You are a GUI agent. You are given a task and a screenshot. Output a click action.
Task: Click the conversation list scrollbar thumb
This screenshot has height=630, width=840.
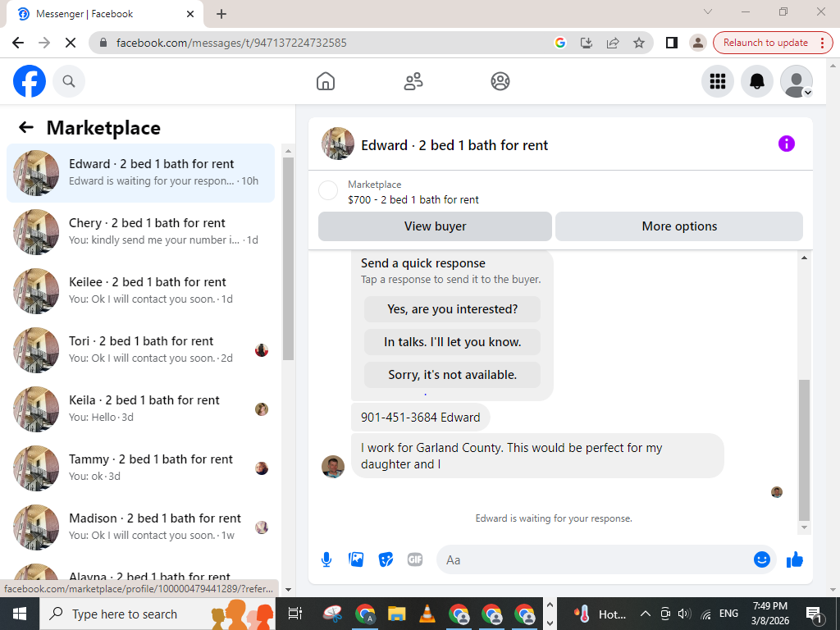(x=288, y=258)
